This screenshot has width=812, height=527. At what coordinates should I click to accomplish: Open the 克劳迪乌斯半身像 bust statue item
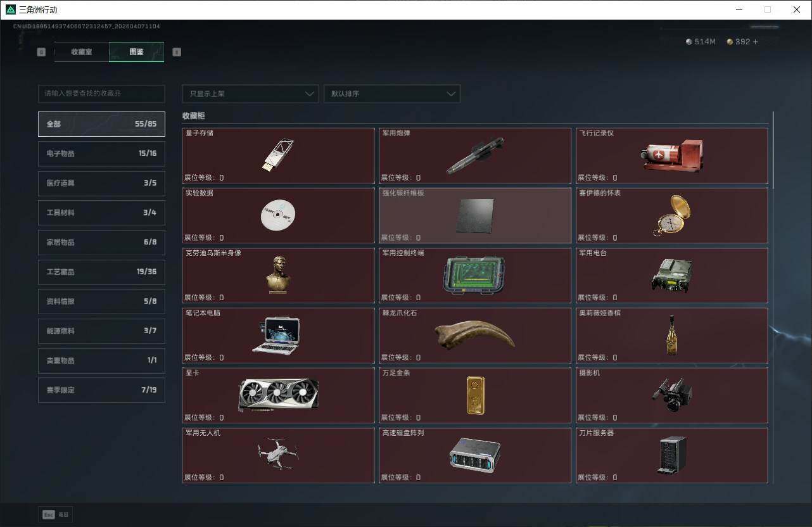point(279,276)
